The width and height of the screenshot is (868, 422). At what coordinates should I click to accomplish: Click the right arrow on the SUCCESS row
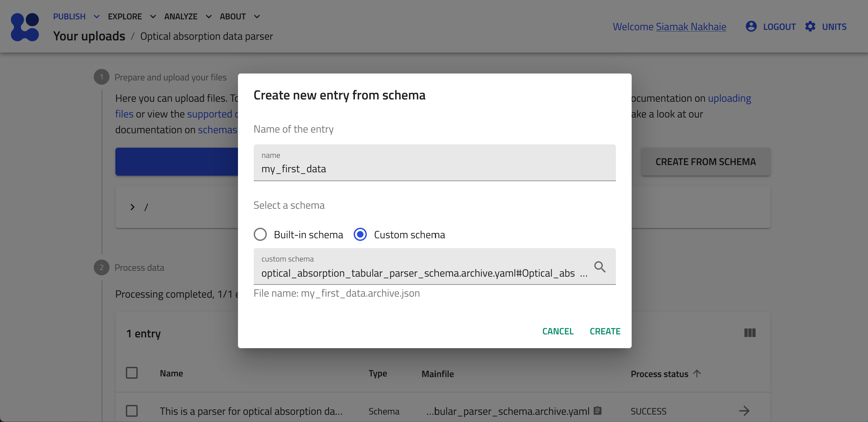744,411
